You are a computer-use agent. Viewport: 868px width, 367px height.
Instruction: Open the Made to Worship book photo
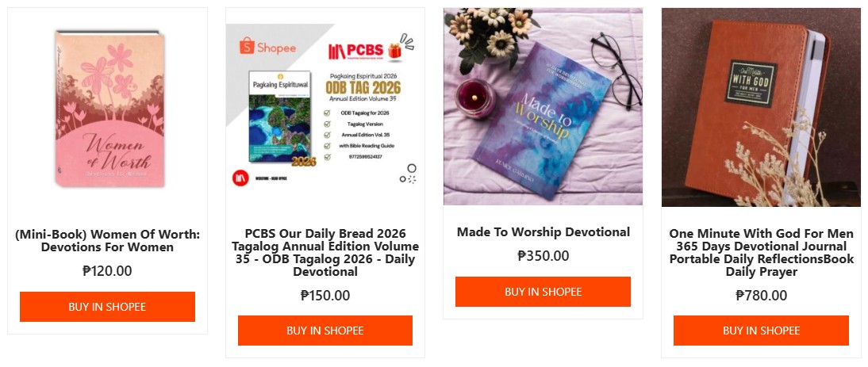(x=543, y=106)
